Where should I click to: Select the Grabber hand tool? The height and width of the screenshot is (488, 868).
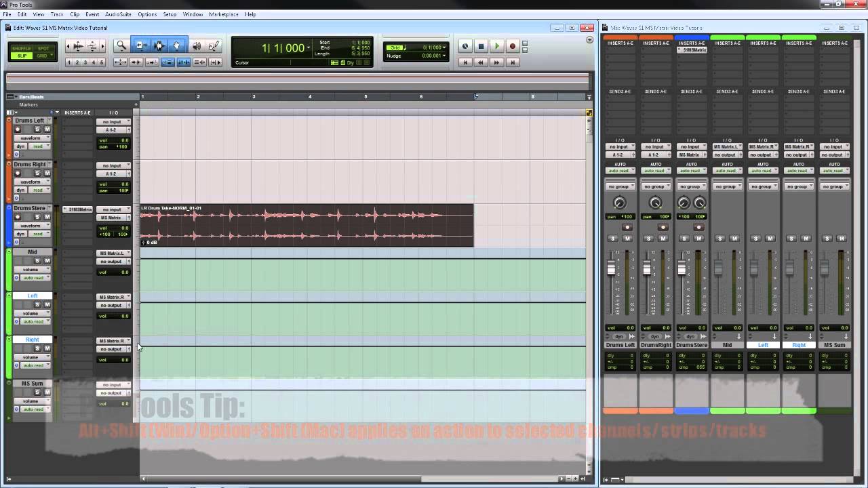(x=177, y=45)
